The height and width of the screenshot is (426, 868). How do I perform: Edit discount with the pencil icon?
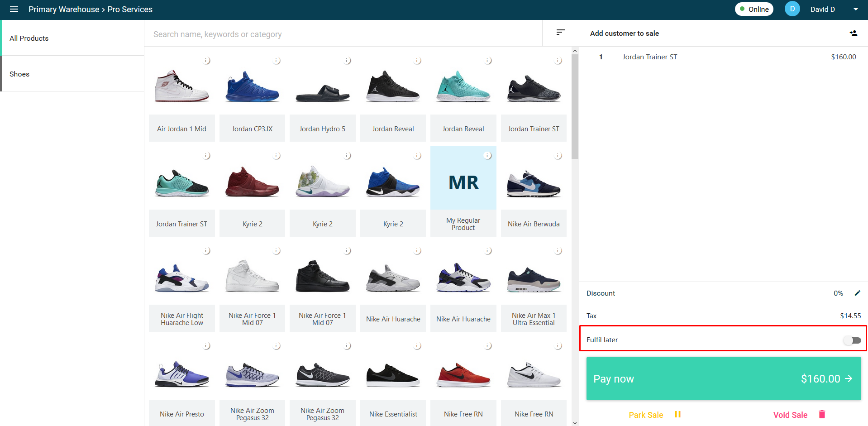[x=857, y=293]
